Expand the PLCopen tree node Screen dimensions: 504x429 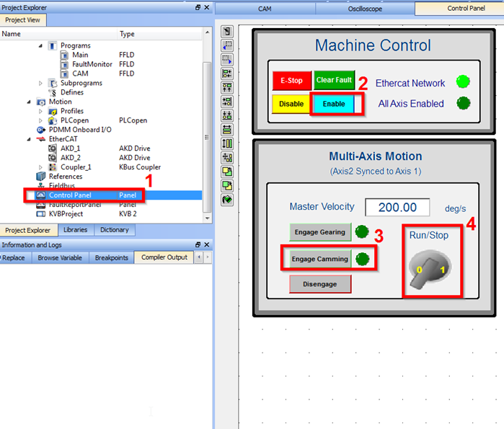coord(40,120)
